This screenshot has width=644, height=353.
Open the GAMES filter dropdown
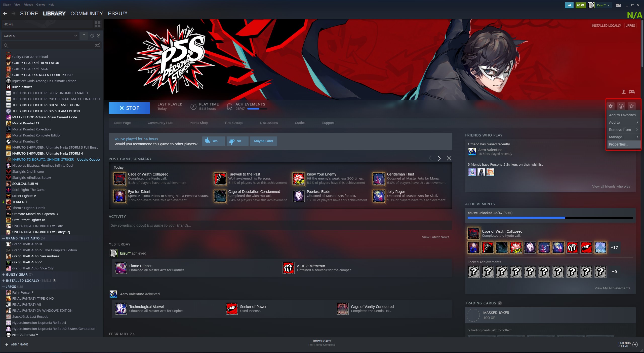pos(40,36)
